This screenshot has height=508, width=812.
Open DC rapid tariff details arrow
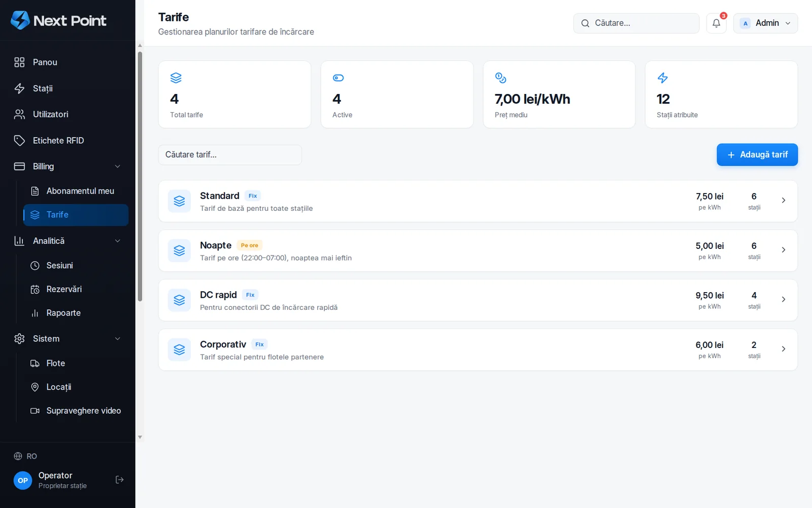(784, 300)
